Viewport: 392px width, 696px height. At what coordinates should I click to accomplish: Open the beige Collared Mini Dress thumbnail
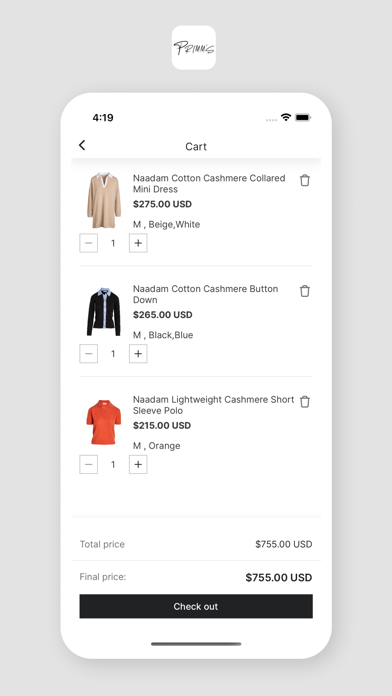103,200
